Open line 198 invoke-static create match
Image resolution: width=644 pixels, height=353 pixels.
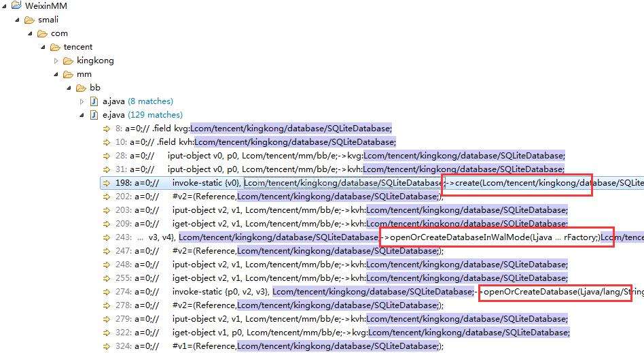380,183
